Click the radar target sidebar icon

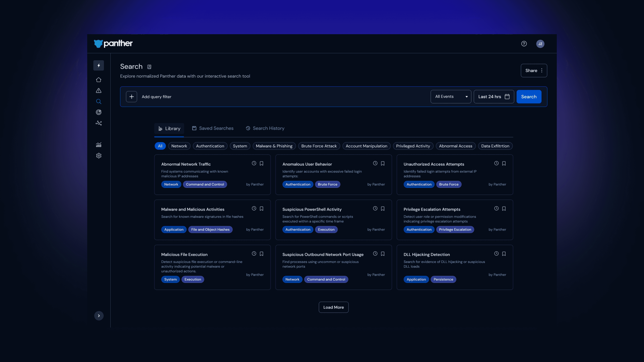point(98,112)
